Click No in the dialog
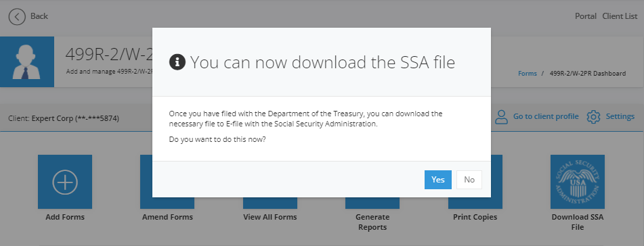 (469, 180)
